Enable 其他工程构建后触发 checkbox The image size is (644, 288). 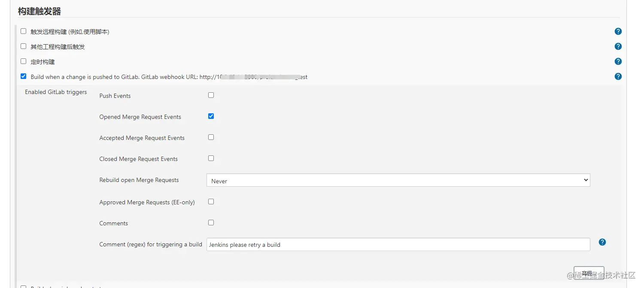(x=24, y=46)
